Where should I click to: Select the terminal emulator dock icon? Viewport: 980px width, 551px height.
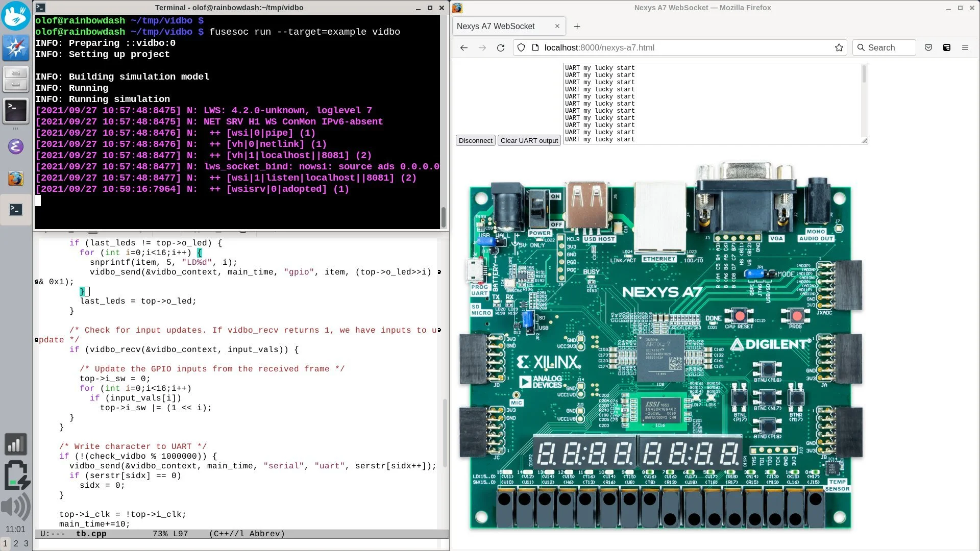pos(16,111)
